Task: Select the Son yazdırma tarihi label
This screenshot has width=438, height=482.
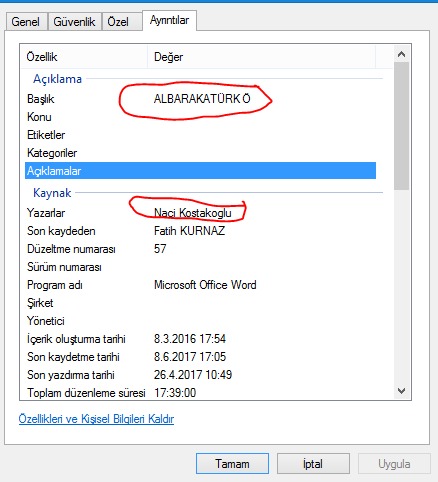Action: (x=71, y=375)
